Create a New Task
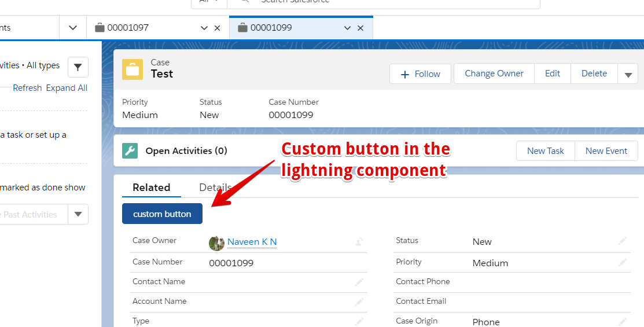The height and width of the screenshot is (327, 644). tap(546, 150)
